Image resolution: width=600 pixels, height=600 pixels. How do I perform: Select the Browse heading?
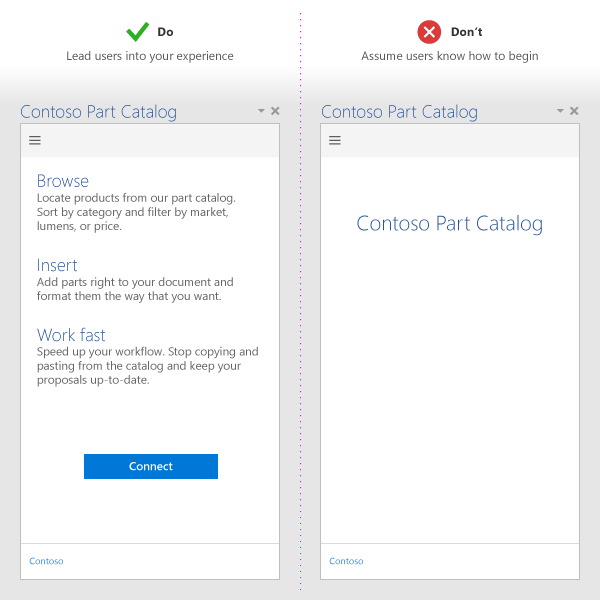tap(63, 181)
